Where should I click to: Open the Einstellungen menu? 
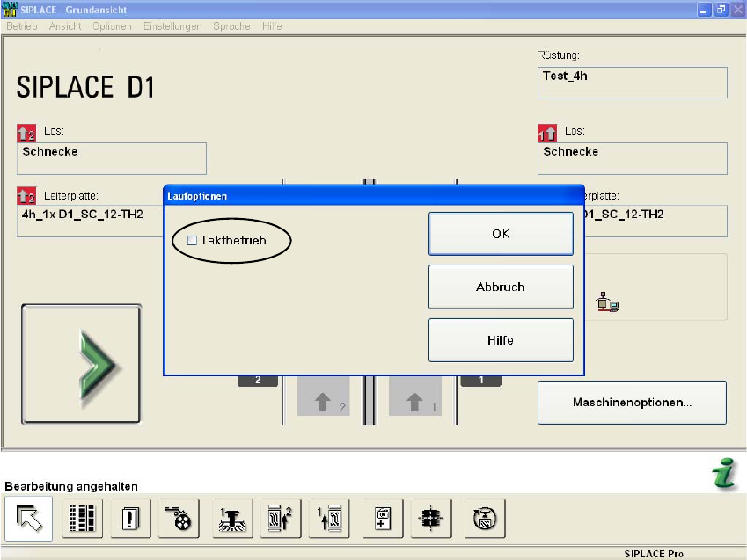pyautogui.click(x=172, y=26)
